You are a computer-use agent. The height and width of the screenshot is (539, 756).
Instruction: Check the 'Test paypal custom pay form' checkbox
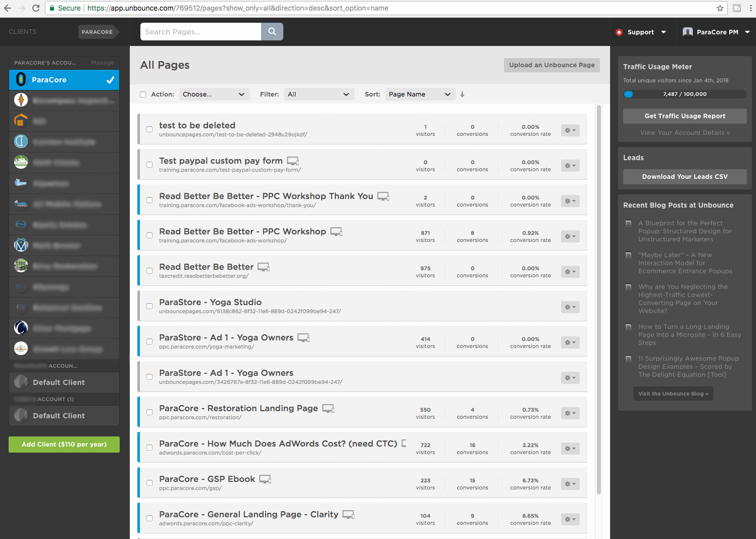tap(149, 165)
